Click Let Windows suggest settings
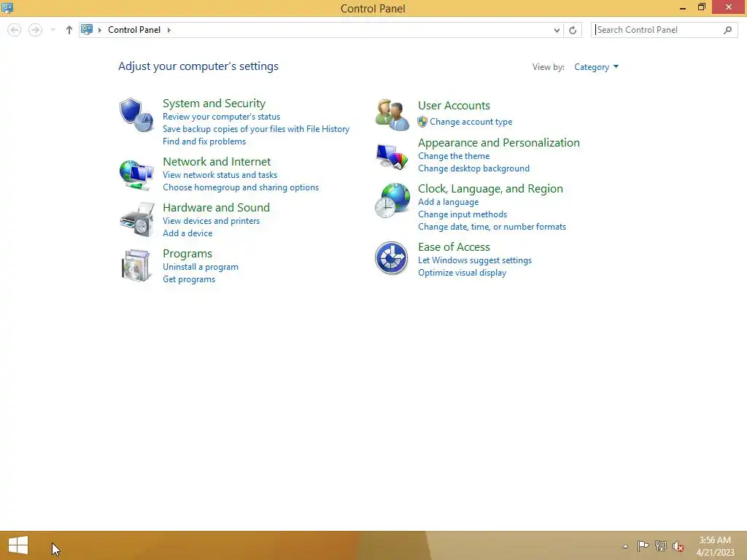747x560 pixels. point(474,260)
